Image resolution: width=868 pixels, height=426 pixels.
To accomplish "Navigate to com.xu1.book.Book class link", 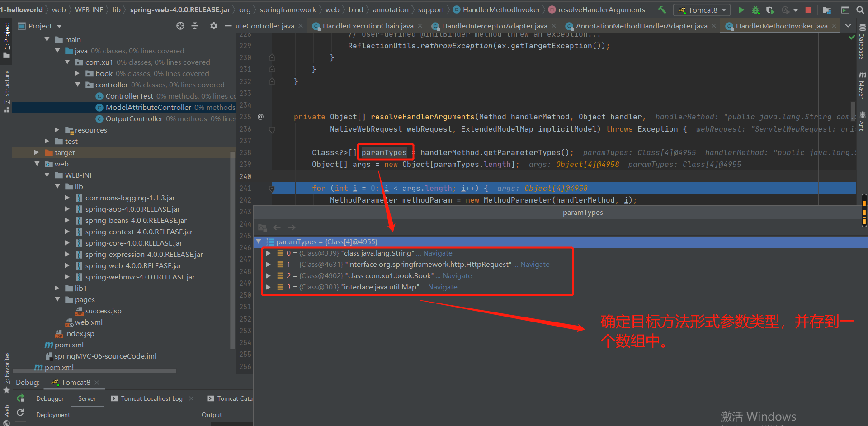I will tap(457, 275).
